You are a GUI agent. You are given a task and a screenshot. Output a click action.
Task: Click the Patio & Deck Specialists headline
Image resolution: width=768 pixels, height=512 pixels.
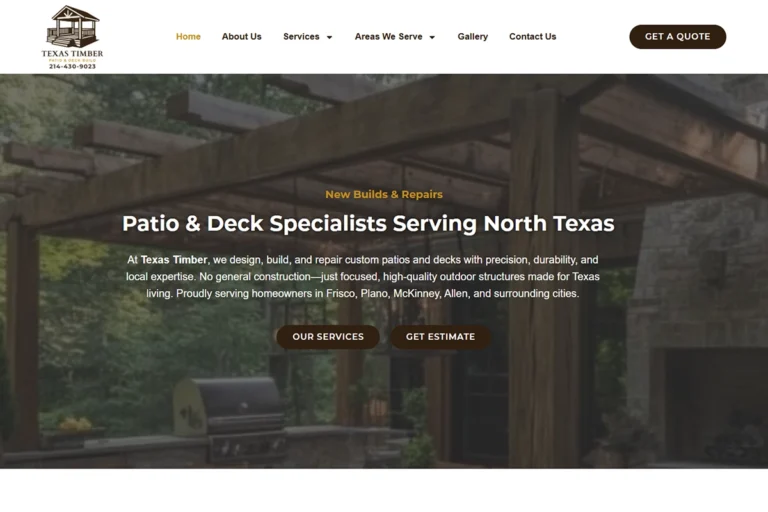(368, 223)
